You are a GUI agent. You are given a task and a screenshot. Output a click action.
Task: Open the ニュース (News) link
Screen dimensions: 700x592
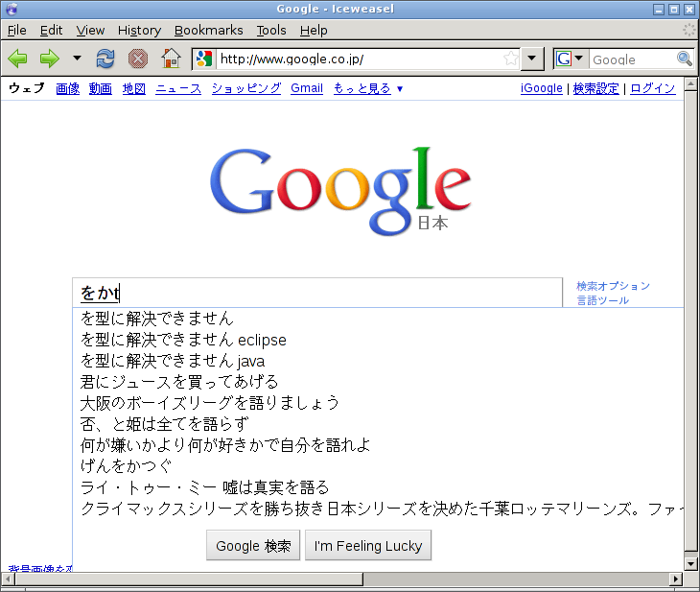point(178,88)
